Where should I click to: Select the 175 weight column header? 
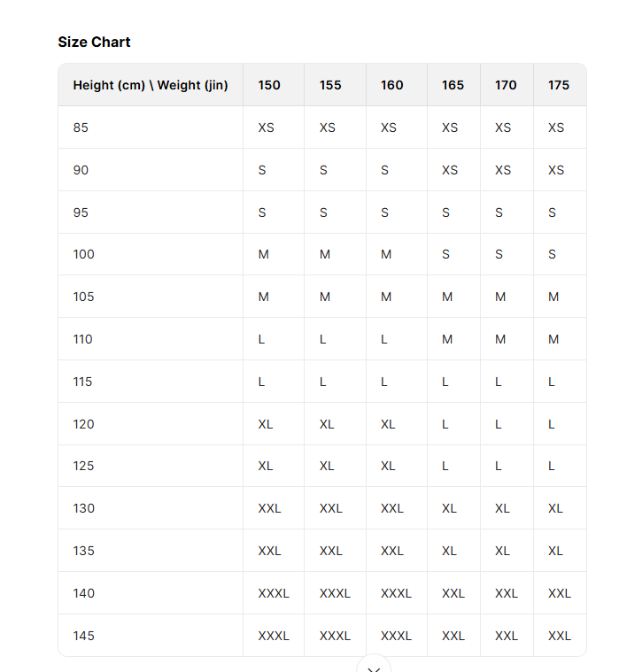pyautogui.click(x=559, y=85)
